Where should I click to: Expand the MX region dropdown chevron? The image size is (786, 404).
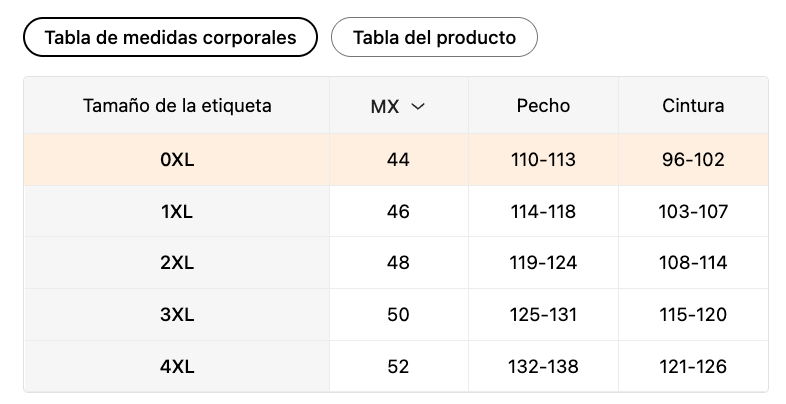tap(418, 106)
